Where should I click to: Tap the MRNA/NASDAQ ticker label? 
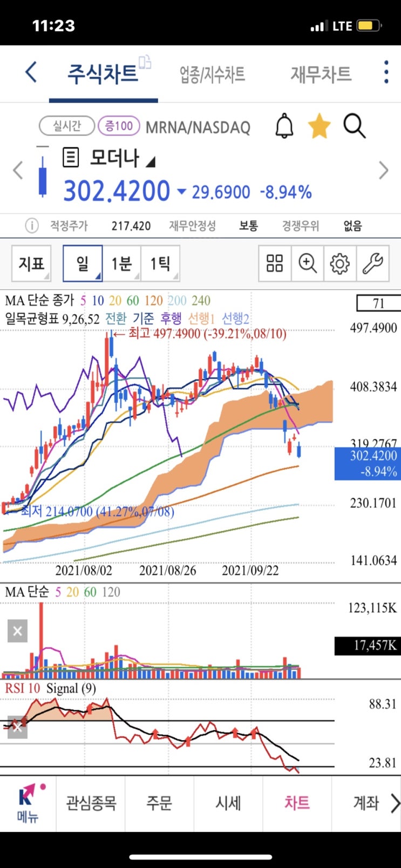(x=198, y=127)
